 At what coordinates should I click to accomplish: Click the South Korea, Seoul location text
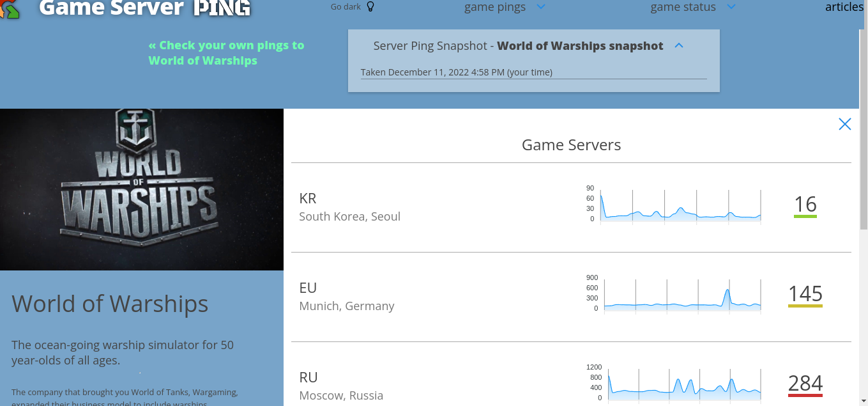(x=350, y=217)
